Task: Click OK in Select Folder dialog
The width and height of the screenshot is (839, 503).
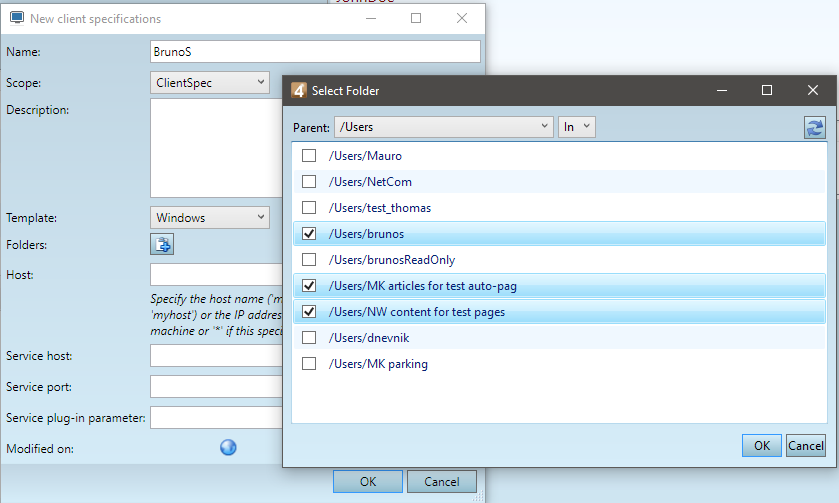Action: pos(761,445)
